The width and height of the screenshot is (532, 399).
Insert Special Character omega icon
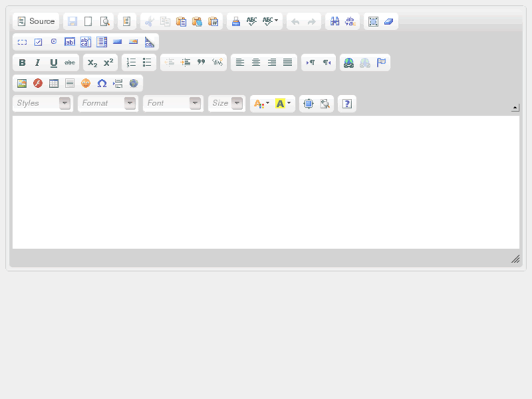click(x=102, y=83)
